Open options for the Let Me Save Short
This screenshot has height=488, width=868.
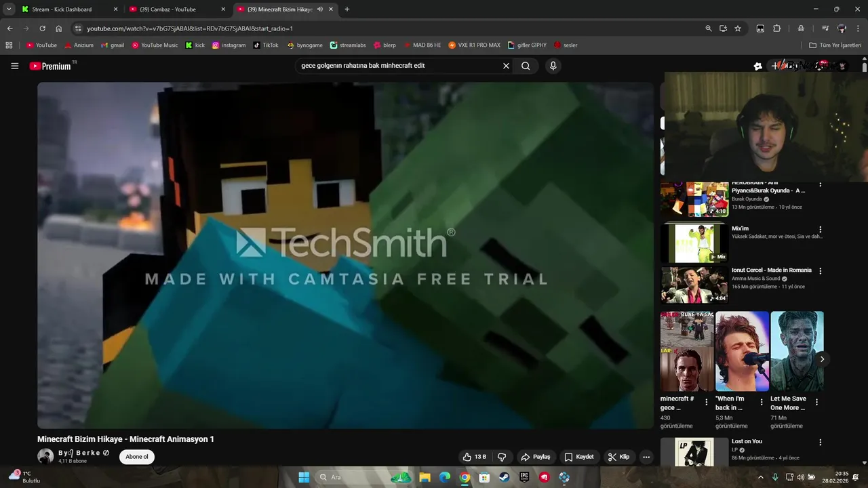(816, 402)
